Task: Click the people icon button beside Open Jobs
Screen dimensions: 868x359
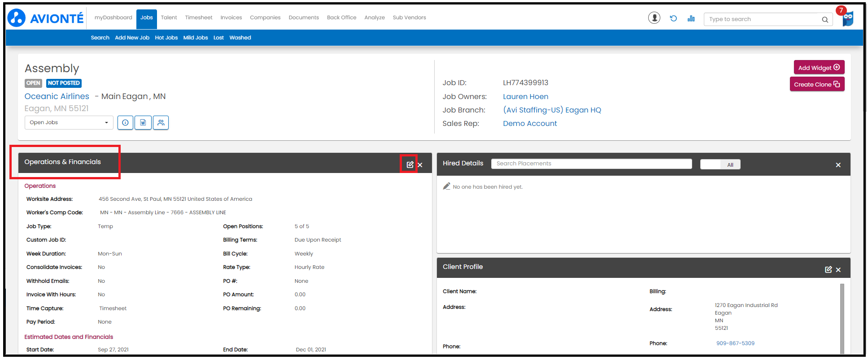Action: 161,123
